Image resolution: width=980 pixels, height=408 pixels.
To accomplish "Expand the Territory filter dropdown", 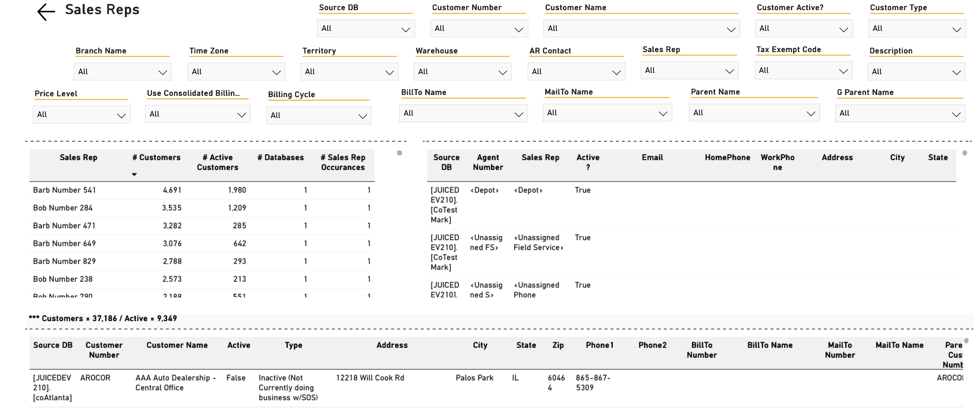I will [x=349, y=72].
